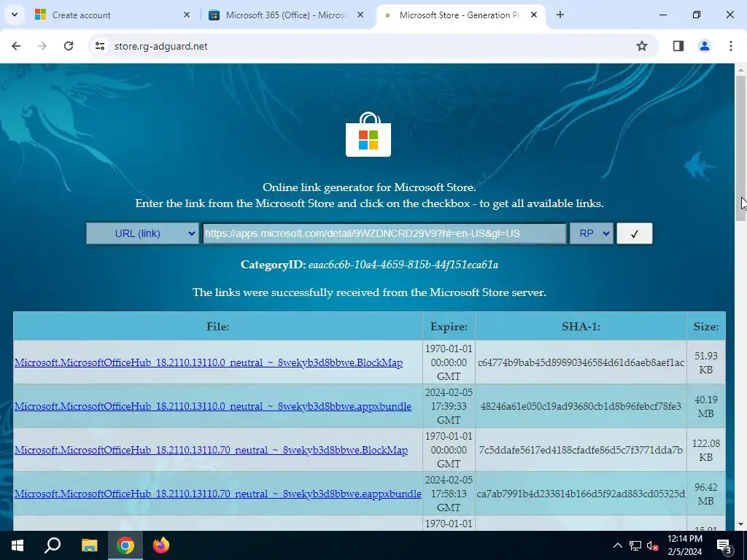This screenshot has width=747, height=560.
Task: Launch Firefox from the taskbar
Action: (x=161, y=545)
